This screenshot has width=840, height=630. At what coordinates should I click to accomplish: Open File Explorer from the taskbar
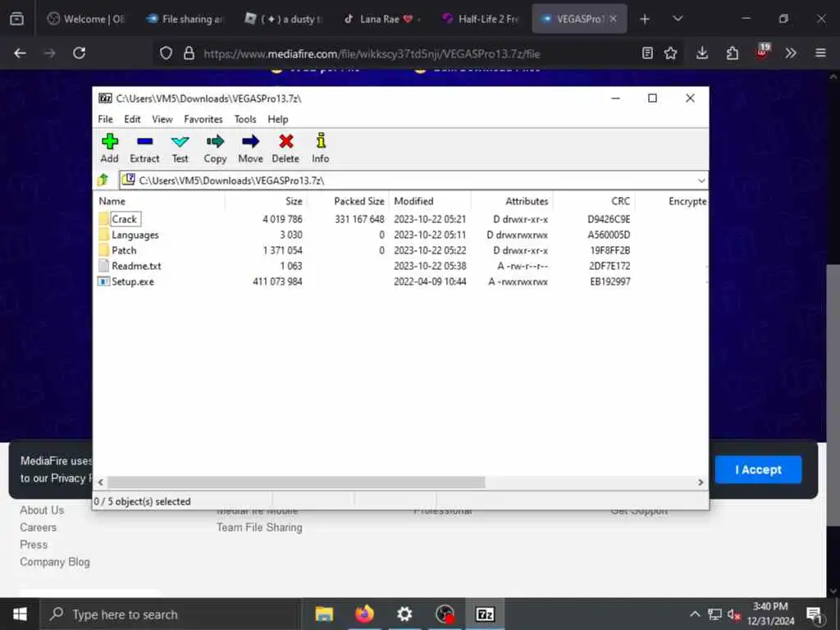[324, 614]
